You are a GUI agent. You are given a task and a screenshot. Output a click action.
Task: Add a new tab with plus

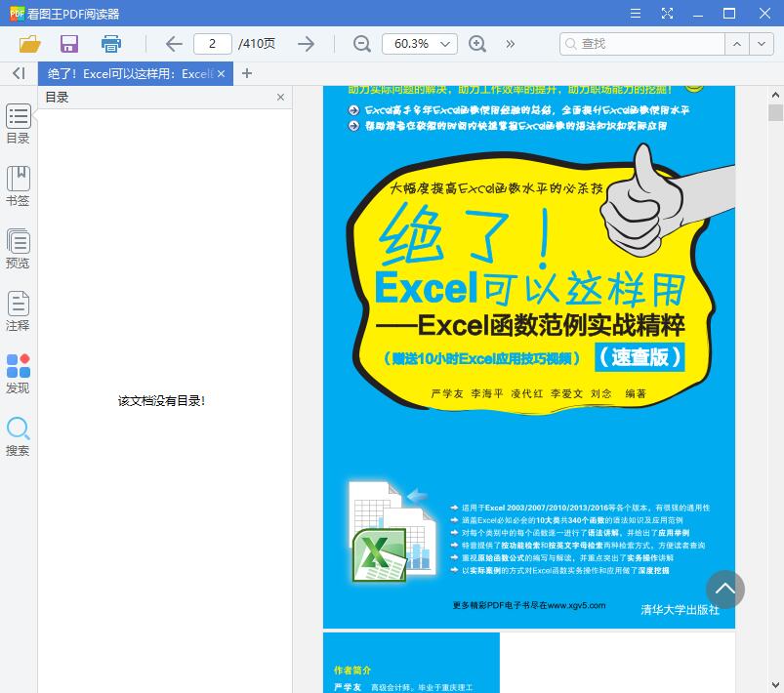click(x=246, y=73)
